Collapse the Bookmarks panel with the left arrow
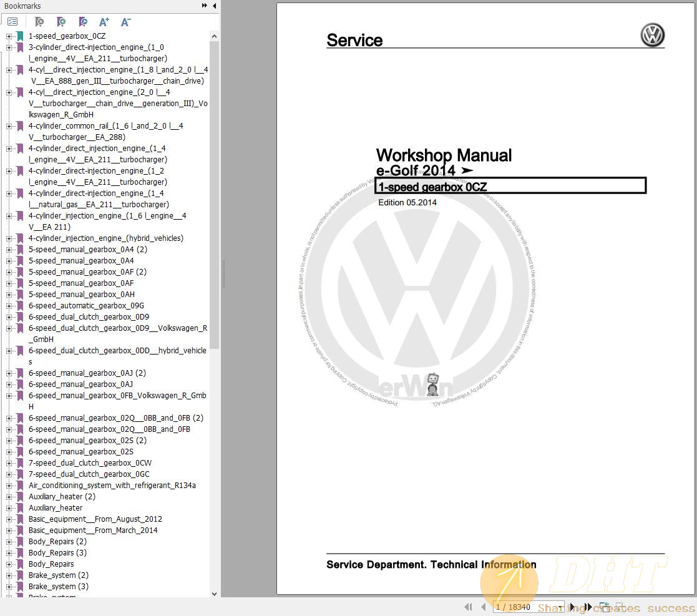 pyautogui.click(x=214, y=6)
